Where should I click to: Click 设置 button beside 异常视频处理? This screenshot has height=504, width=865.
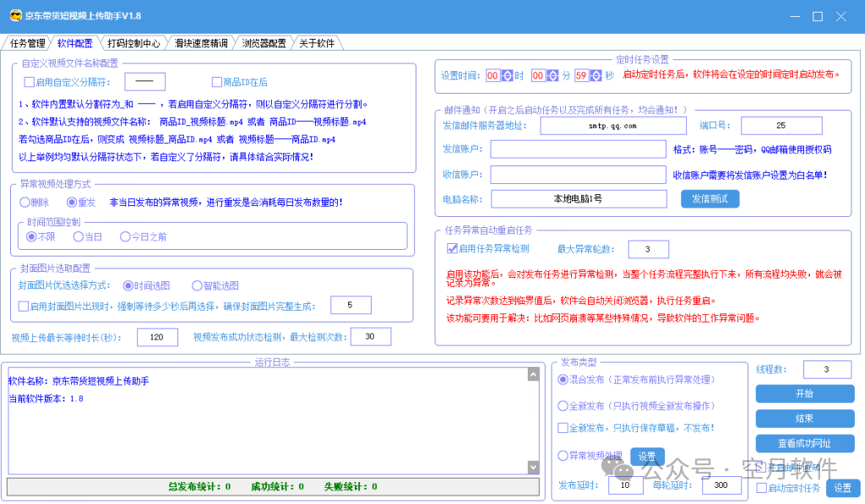point(647,457)
